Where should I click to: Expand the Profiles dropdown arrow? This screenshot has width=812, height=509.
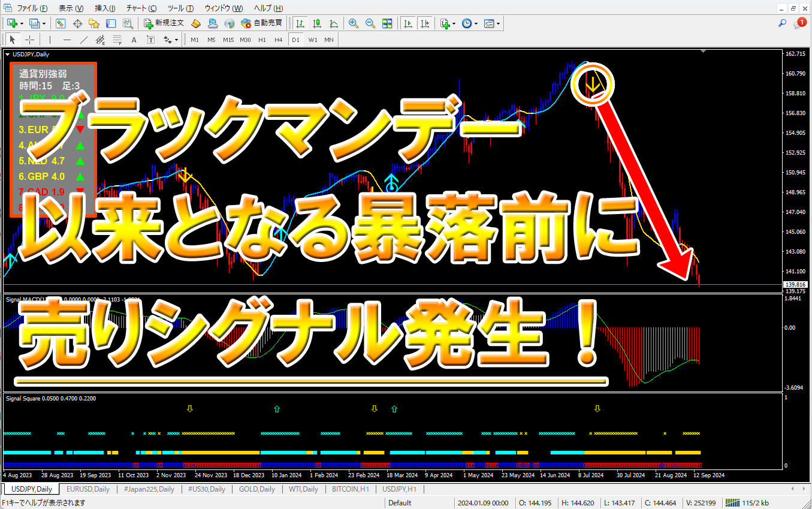point(44,23)
